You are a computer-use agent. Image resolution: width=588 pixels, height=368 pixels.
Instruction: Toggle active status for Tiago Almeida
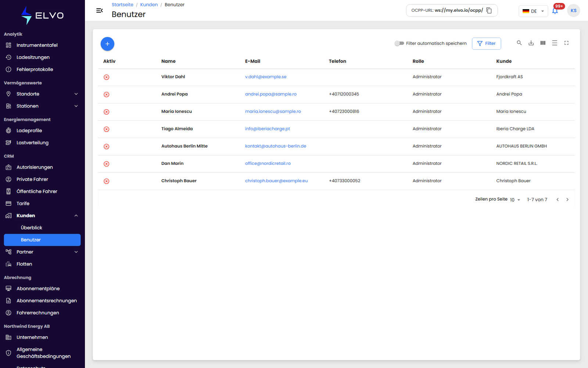(107, 129)
